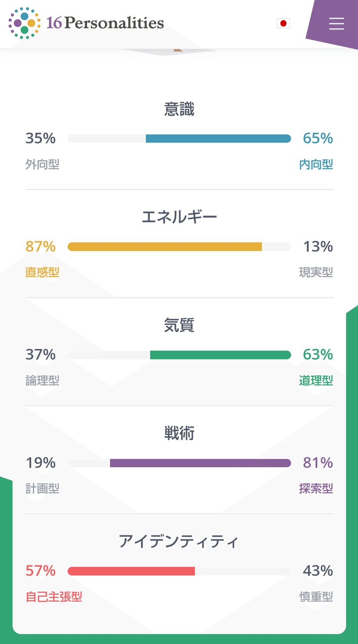Click the 気質 trait section heading
The width and height of the screenshot is (358, 644).
[x=179, y=326]
